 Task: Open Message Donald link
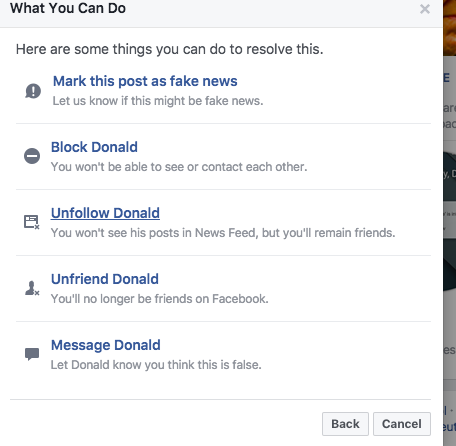point(106,345)
